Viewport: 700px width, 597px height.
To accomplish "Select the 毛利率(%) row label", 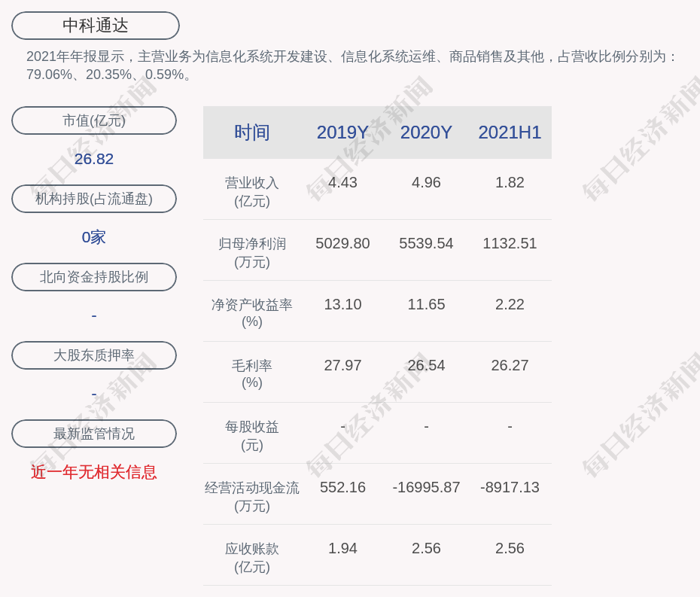I will click(251, 374).
